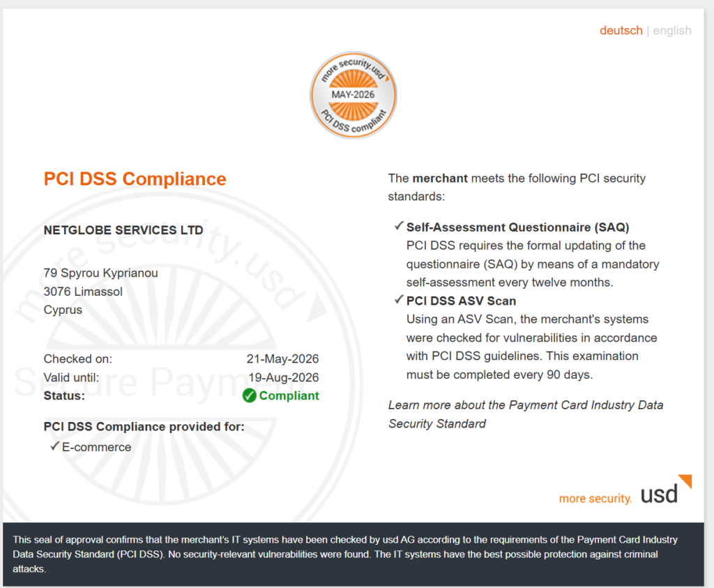Click the checkmark beside Self-Assessment Questionnaire (SAQ)
This screenshot has height=588, width=714.
pos(399,226)
